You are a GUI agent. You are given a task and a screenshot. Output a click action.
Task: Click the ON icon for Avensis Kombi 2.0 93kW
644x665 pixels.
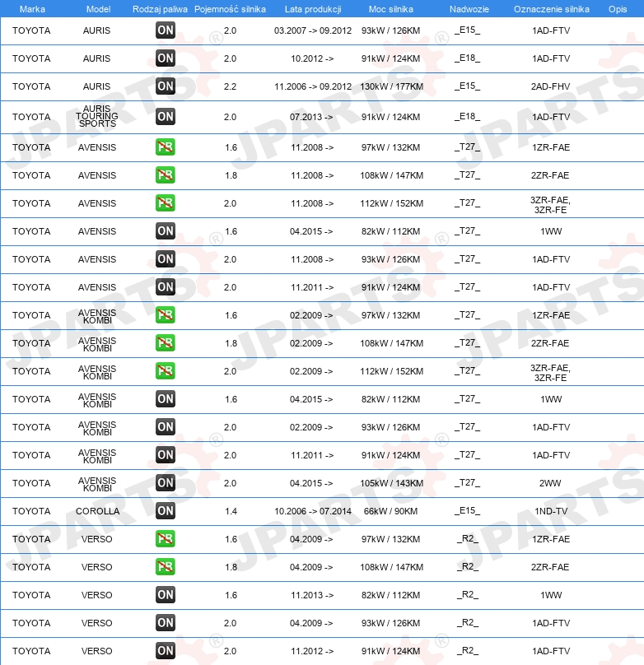pos(166,427)
